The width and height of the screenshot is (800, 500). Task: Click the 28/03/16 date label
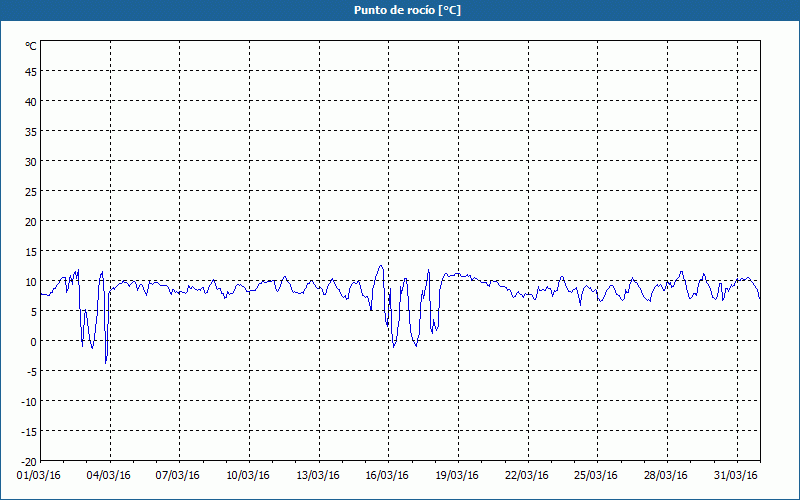click(x=666, y=476)
